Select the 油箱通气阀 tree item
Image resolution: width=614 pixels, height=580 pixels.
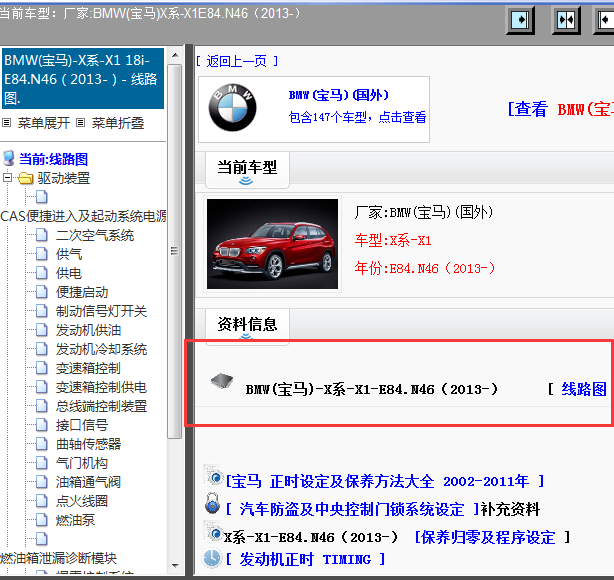click(x=88, y=482)
